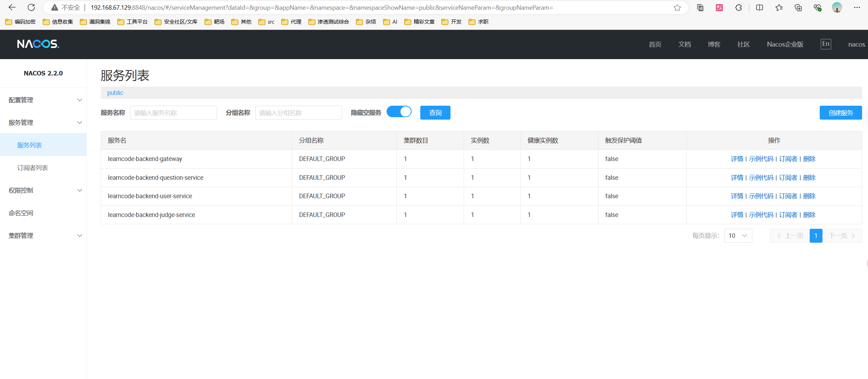Open the browser settings ellipsis menu

tap(857, 7)
